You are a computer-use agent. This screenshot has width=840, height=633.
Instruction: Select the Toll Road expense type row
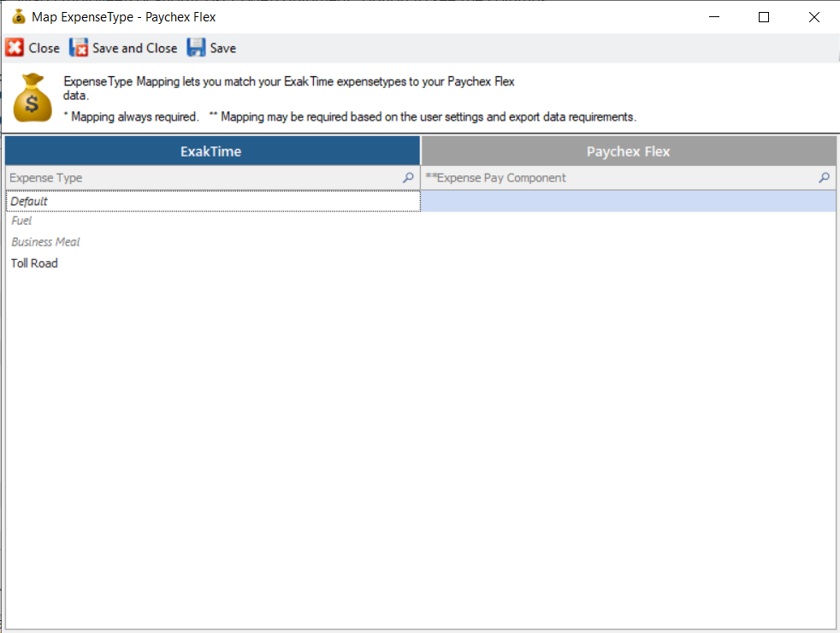[x=213, y=263]
